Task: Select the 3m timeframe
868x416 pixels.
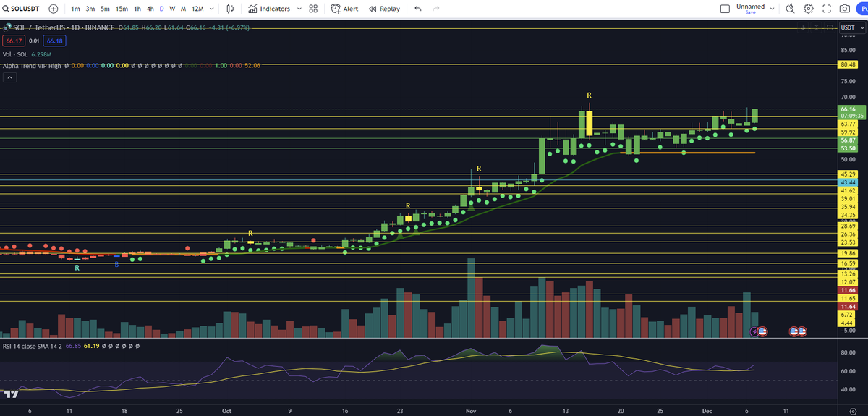Action: pos(90,9)
